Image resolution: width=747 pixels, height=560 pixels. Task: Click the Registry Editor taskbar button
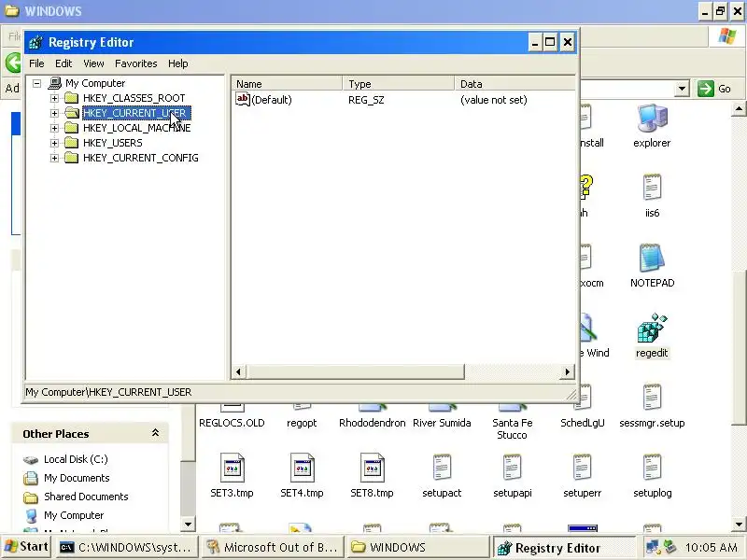tap(564, 548)
